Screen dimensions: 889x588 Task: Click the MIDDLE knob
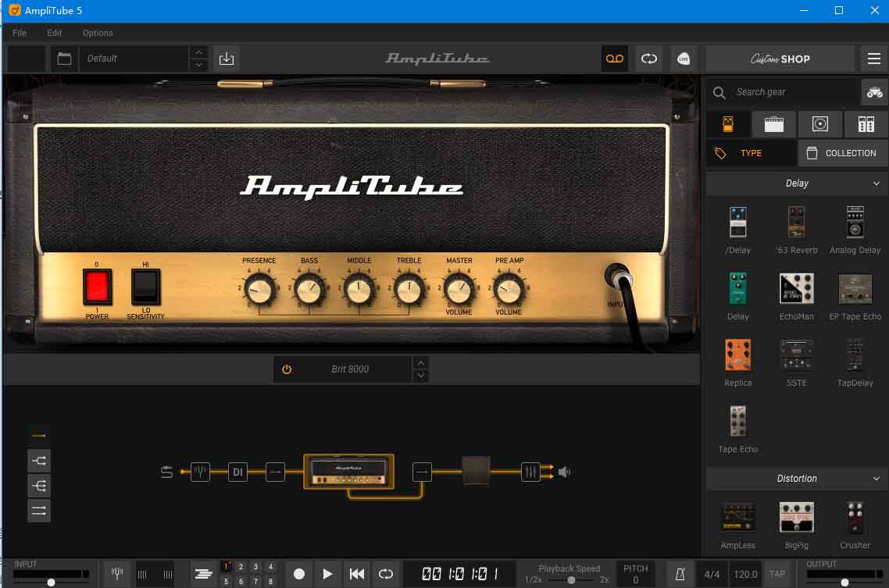(359, 290)
